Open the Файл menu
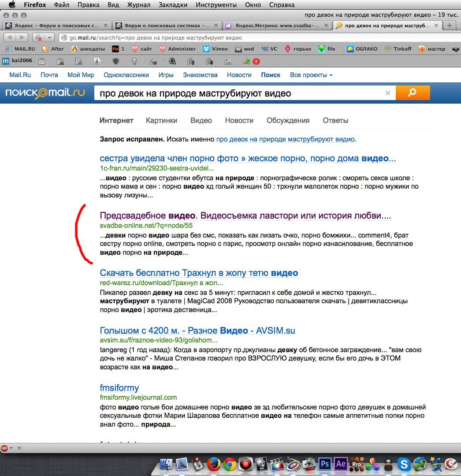461x476 pixels. [x=62, y=5]
